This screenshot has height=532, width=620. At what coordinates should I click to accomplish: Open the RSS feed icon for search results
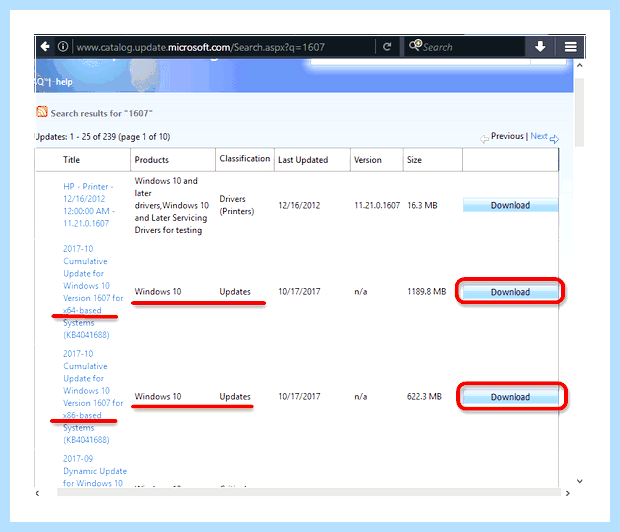[x=42, y=112]
